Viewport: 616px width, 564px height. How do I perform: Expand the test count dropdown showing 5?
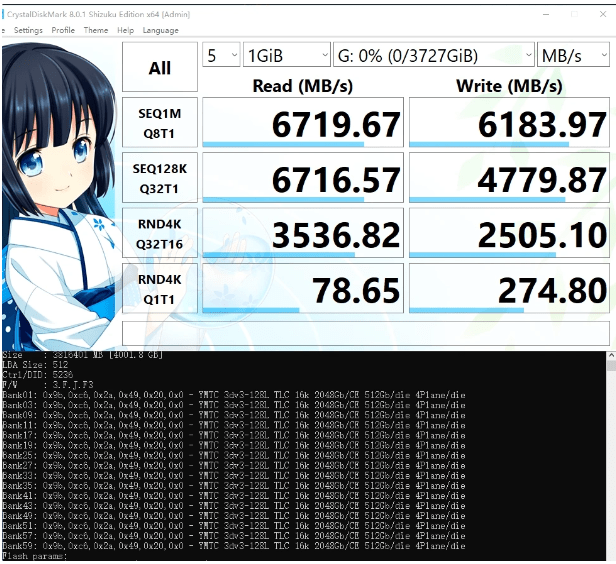[221, 55]
